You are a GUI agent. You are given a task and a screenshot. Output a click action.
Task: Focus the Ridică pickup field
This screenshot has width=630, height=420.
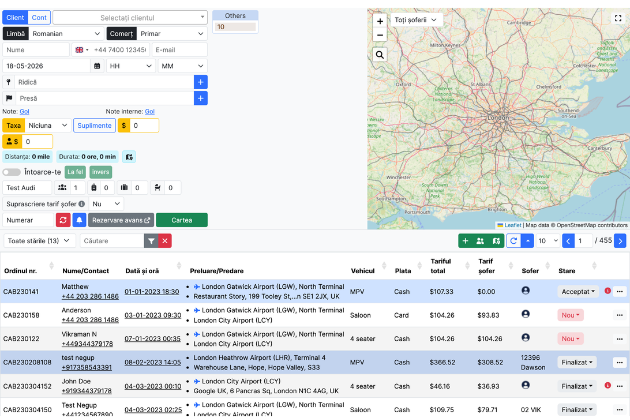point(104,82)
